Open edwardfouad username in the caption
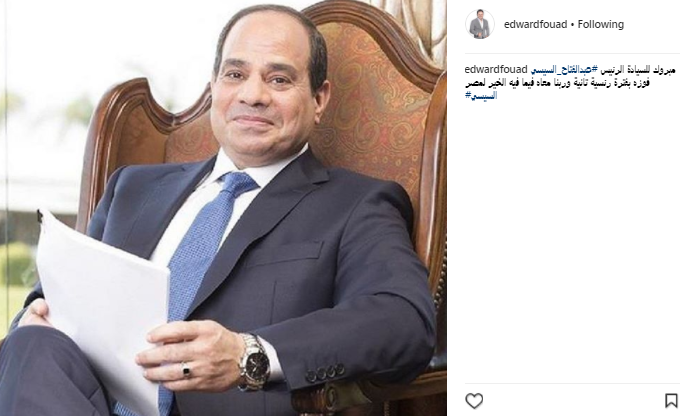This screenshot has height=416, width=698. [x=496, y=70]
